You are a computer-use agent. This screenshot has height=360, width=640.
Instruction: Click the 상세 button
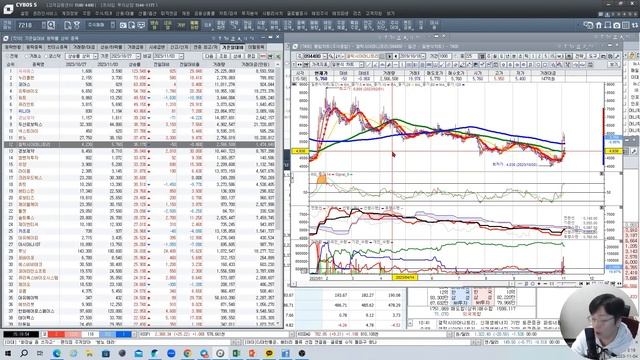click(237, 56)
